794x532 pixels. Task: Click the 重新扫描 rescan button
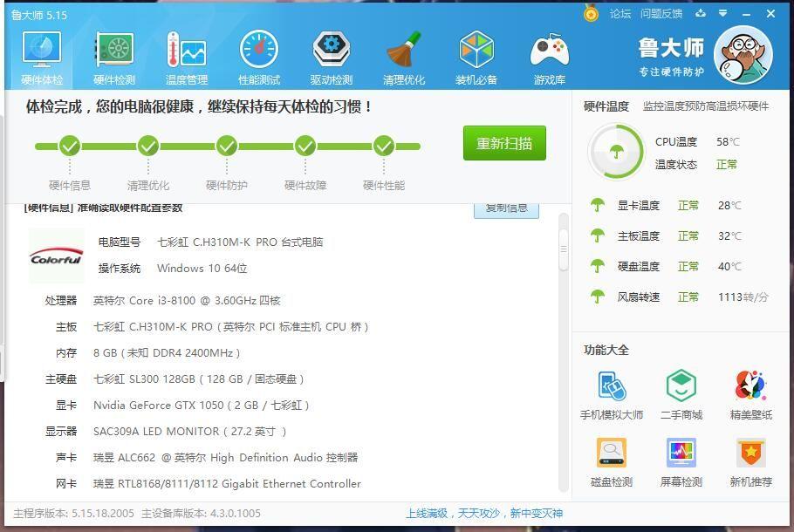pyautogui.click(x=504, y=143)
